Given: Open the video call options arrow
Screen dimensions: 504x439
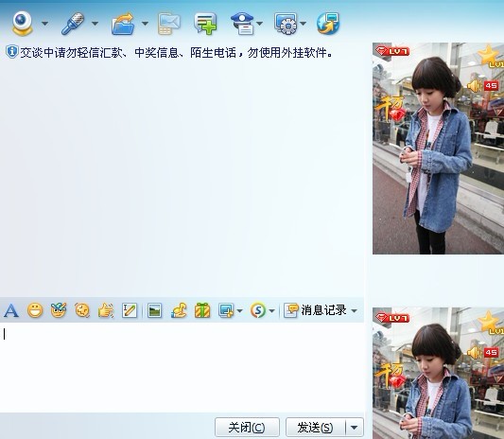Looking at the screenshot, I should click(45, 24).
